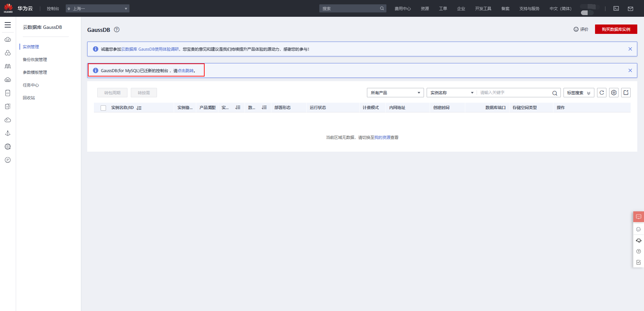Select all instances checkbox in table header
The height and width of the screenshot is (311, 644).
[103, 108]
